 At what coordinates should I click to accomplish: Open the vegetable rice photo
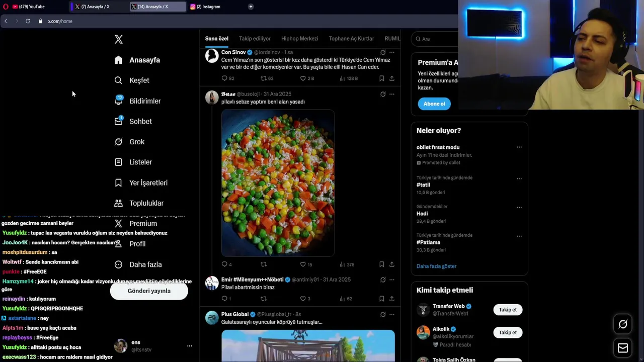tap(278, 183)
